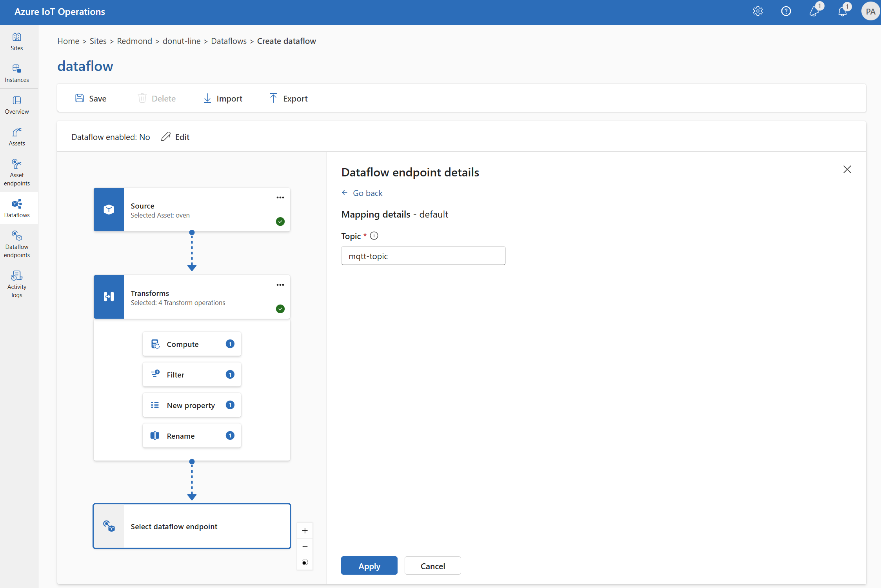Click the Sites icon in sidebar
This screenshot has height=588, width=881.
pyautogui.click(x=18, y=41)
